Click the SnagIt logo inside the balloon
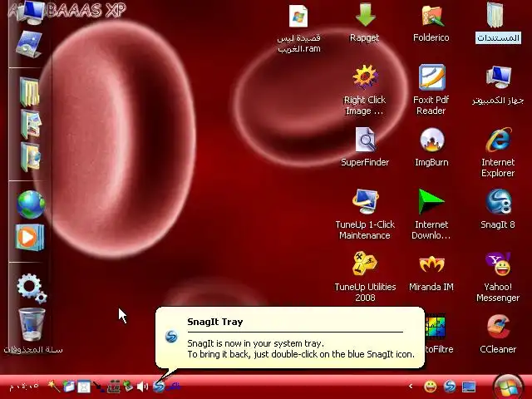This screenshot has width=532, height=399. [171, 337]
